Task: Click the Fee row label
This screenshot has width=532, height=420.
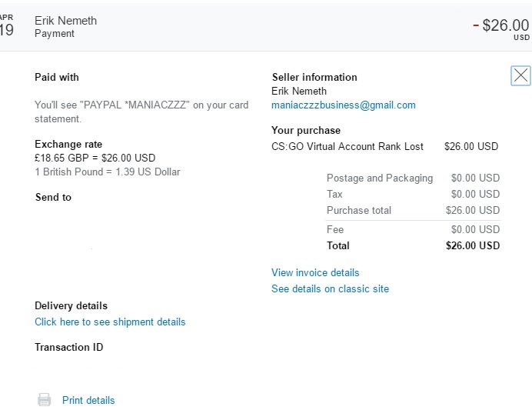Action: point(335,229)
